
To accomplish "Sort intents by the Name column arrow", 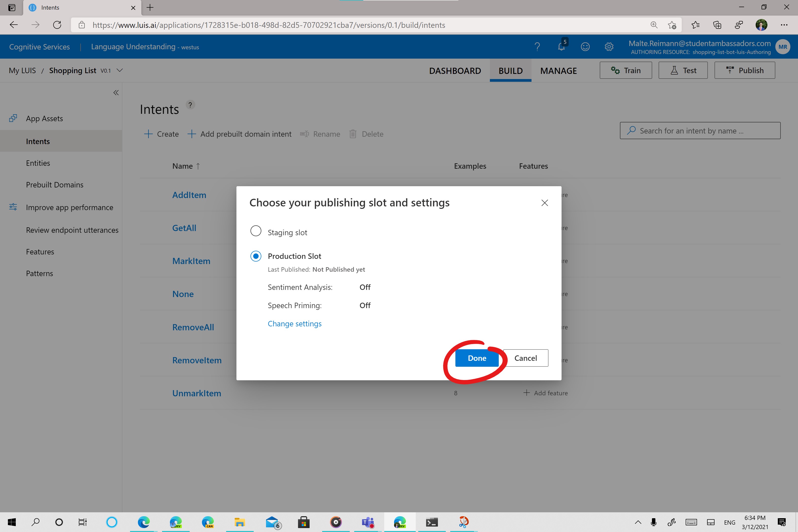I will click(x=198, y=166).
